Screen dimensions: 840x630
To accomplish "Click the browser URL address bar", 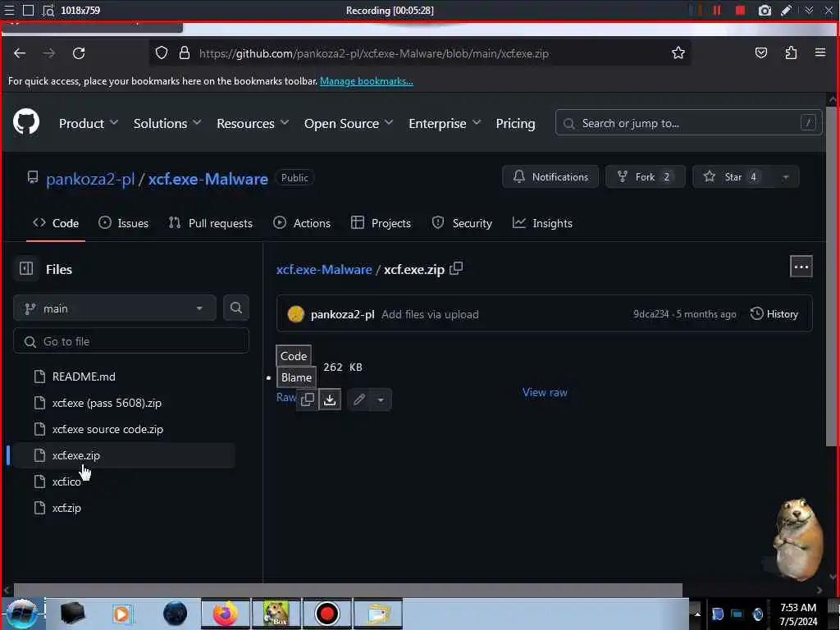I will pyautogui.click(x=419, y=53).
